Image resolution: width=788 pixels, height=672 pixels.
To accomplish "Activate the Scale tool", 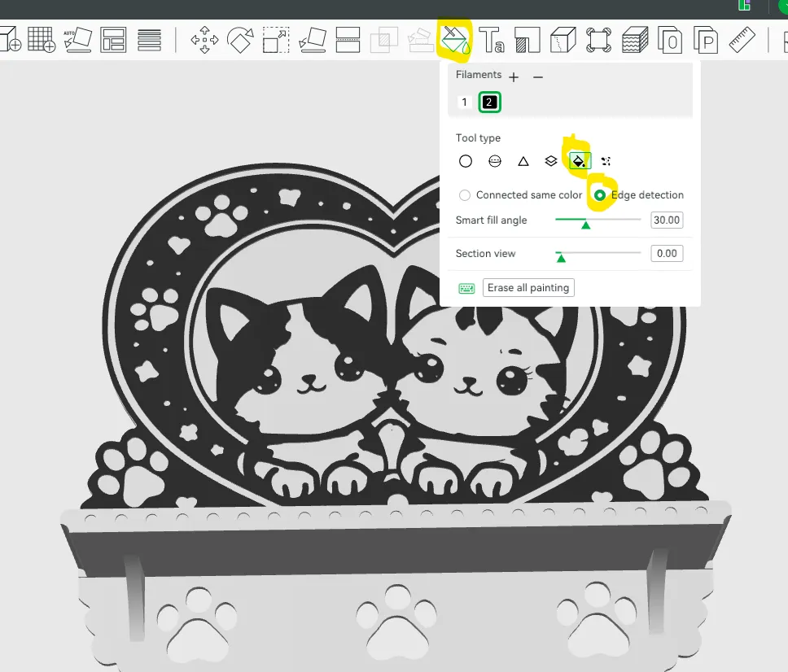I will (276, 39).
